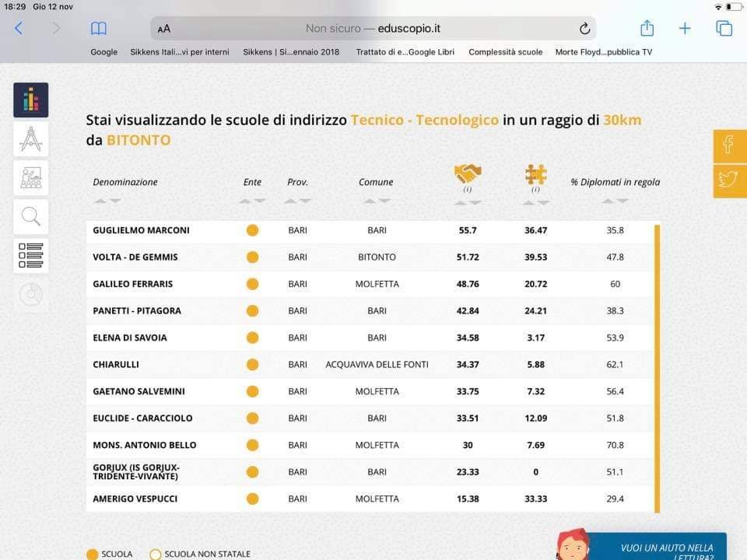Image resolution: width=747 pixels, height=560 pixels.
Task: Tap the Safari forward arrow
Action: (x=56, y=29)
